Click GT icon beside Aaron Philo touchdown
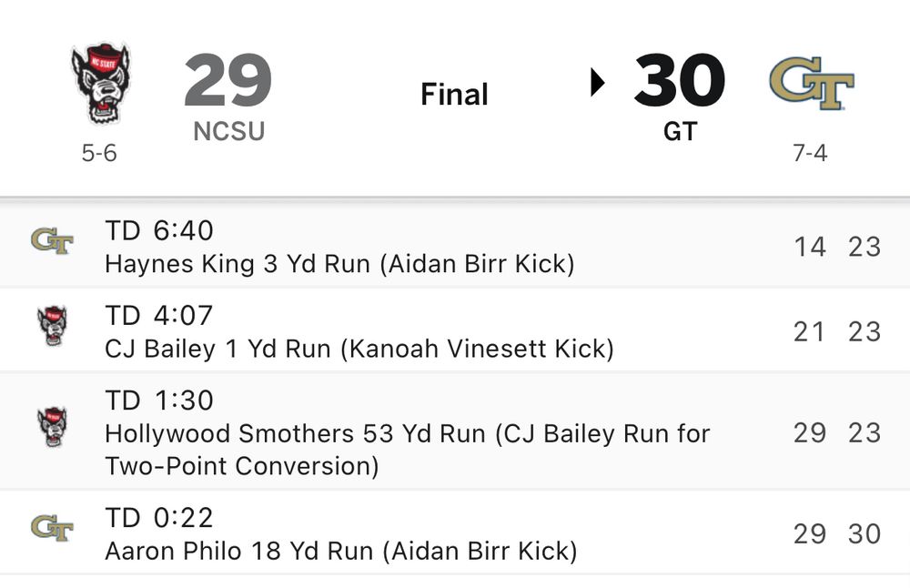The image size is (910, 588). 52,528
